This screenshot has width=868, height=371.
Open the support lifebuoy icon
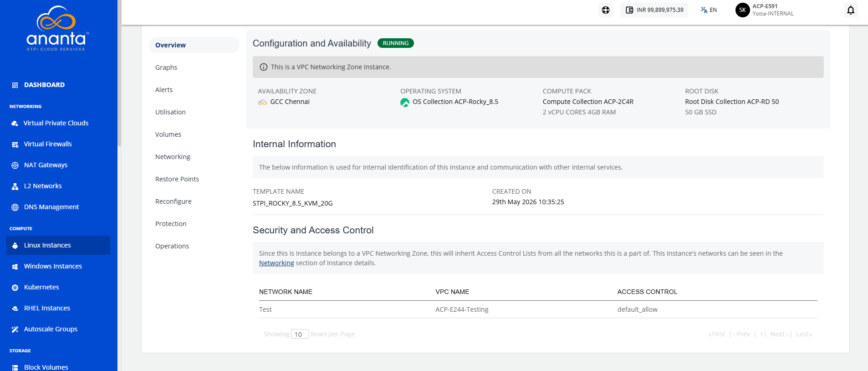pyautogui.click(x=606, y=10)
